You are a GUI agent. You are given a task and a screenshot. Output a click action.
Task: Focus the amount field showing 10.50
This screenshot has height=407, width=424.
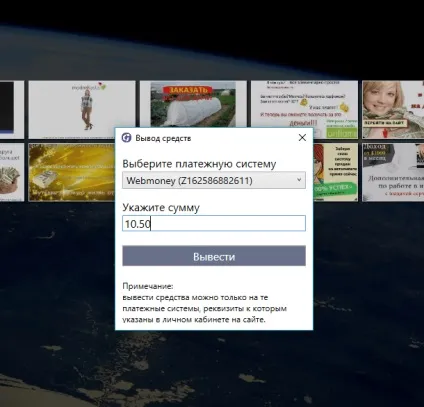tap(214, 223)
